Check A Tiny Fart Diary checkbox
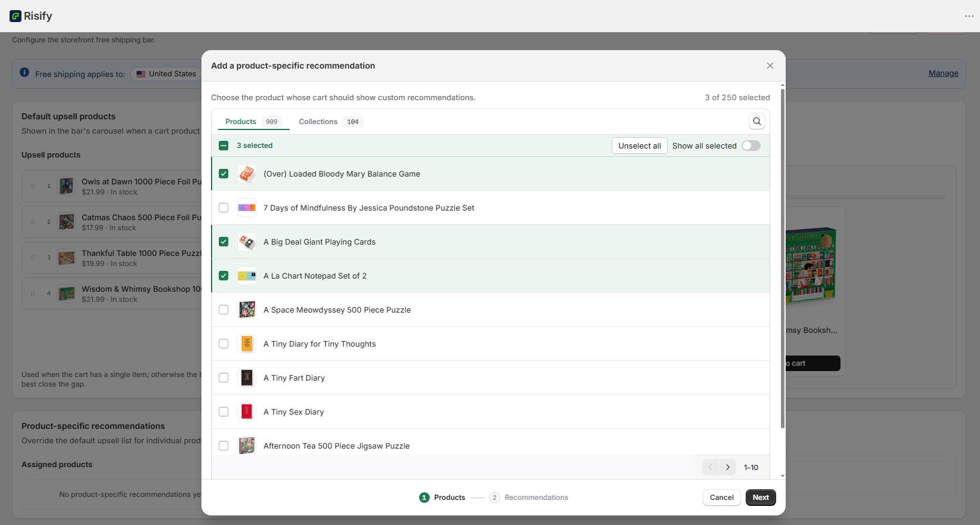Screen dimensions: 980x525 click(x=224, y=378)
